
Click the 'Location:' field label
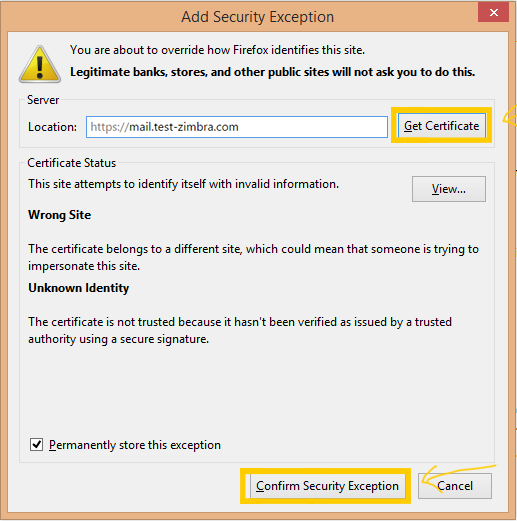tap(52, 127)
